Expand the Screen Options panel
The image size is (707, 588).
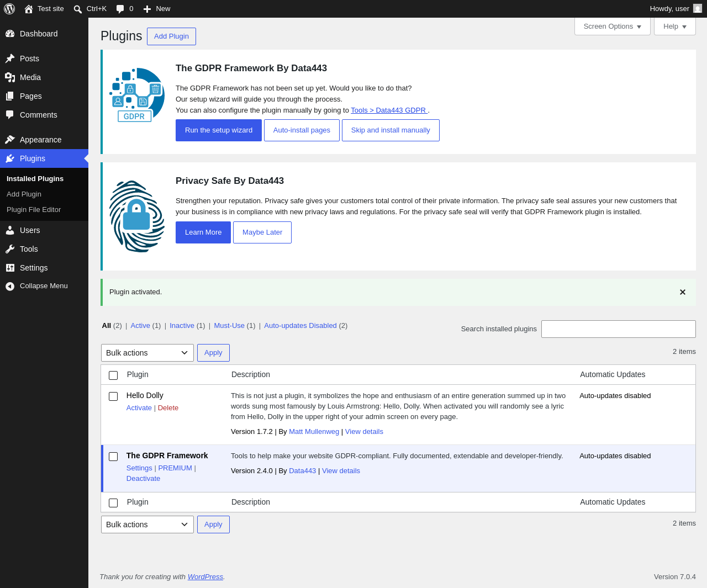[613, 27]
